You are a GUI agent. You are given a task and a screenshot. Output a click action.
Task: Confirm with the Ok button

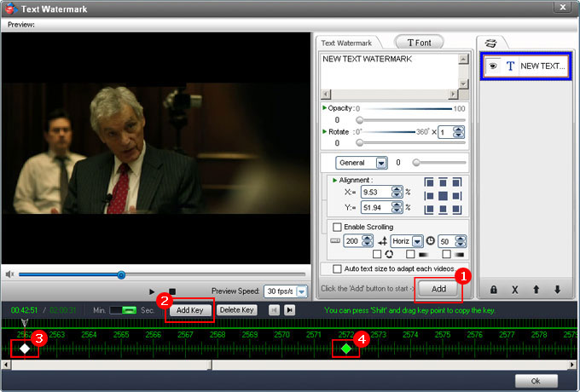(x=536, y=381)
